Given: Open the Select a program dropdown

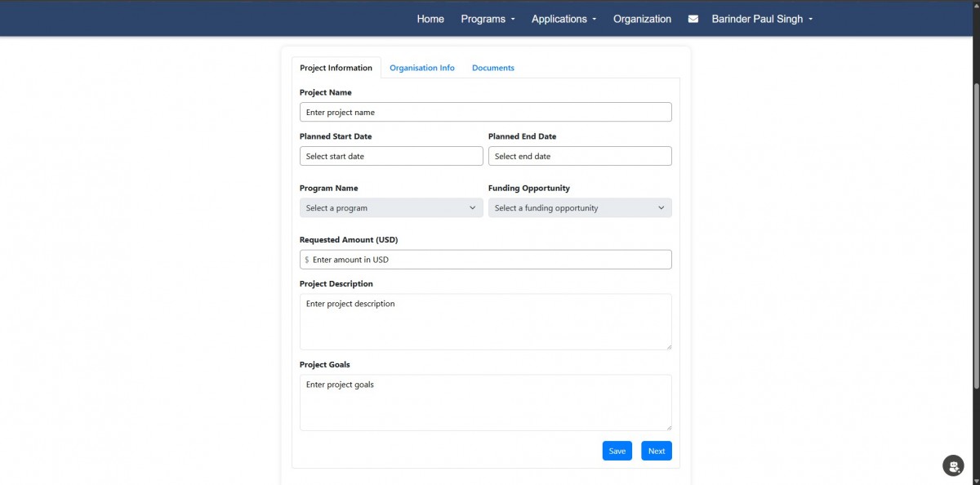Looking at the screenshot, I should pyautogui.click(x=391, y=208).
